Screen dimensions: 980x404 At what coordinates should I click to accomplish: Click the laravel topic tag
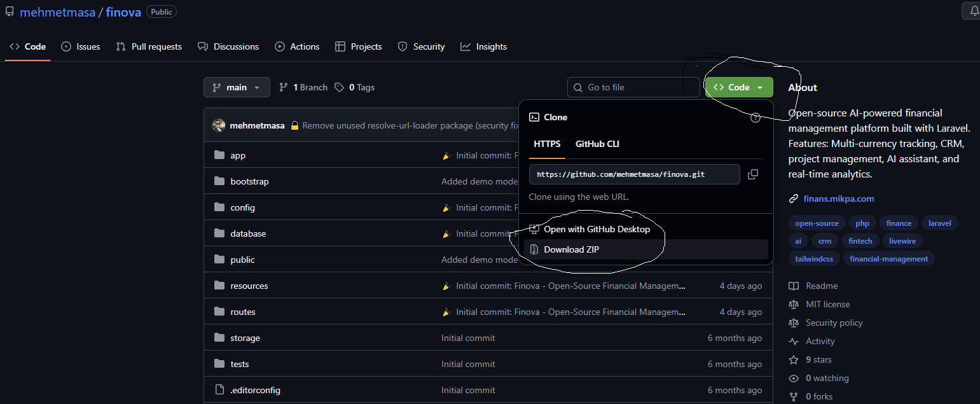pyautogui.click(x=940, y=223)
